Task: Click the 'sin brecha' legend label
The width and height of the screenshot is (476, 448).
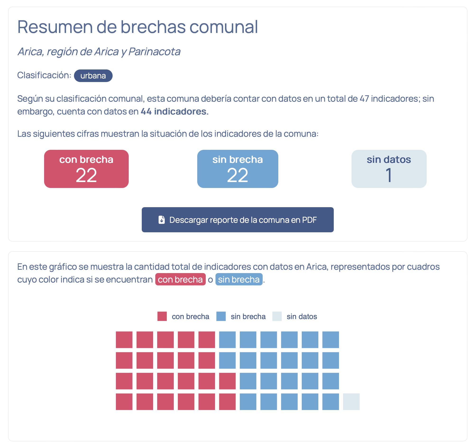Action: [x=248, y=316]
